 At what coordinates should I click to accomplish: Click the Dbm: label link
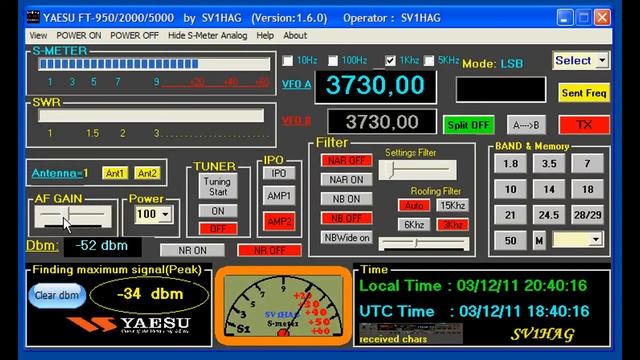42,246
